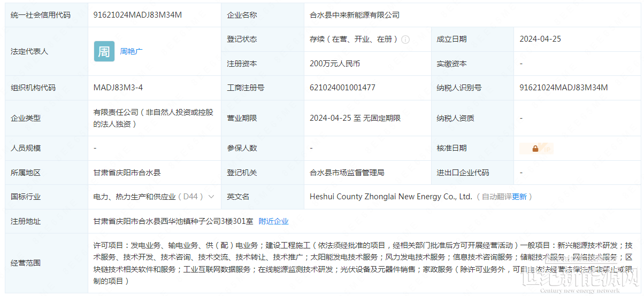Click the 参保人数 label
The width and height of the screenshot is (644, 296).
pyautogui.click(x=242, y=148)
